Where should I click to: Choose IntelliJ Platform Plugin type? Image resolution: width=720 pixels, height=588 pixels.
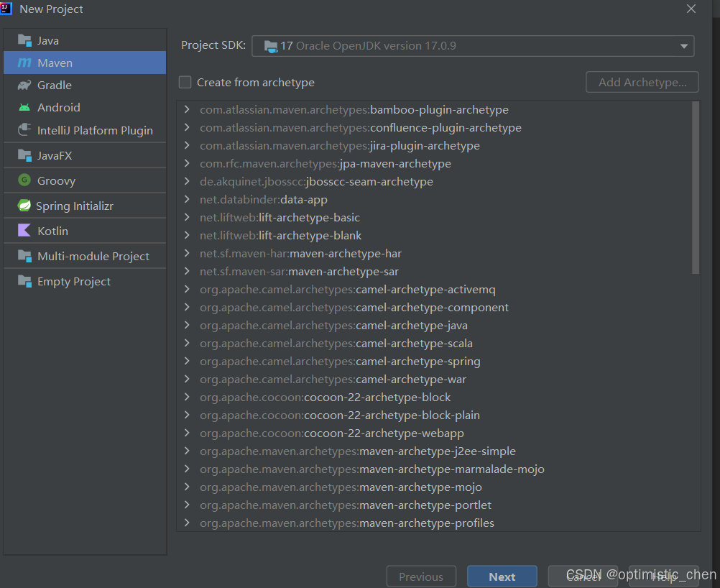click(x=85, y=130)
